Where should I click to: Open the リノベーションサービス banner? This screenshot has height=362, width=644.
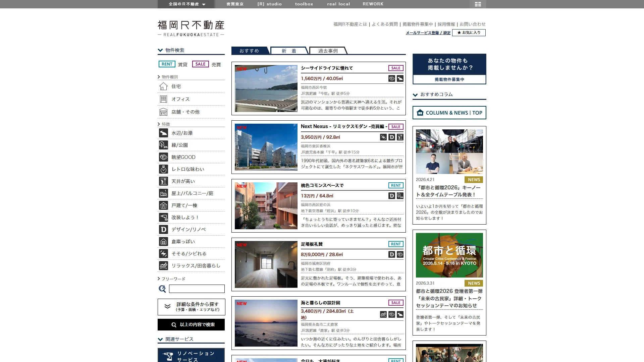pos(191,355)
